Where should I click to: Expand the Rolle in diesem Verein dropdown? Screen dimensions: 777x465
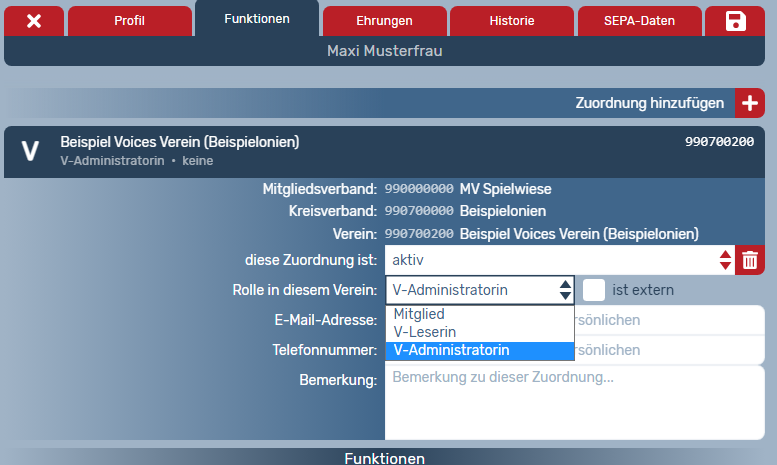(480, 290)
